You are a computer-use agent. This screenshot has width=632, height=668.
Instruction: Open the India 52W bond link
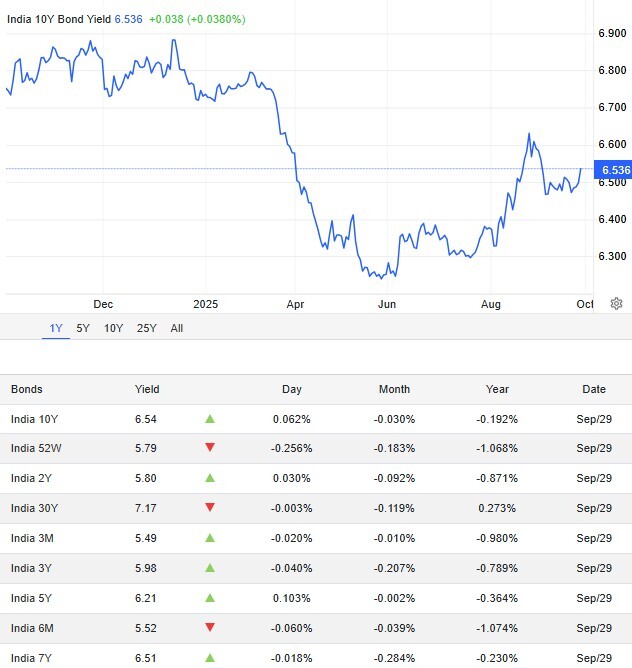pos(37,449)
